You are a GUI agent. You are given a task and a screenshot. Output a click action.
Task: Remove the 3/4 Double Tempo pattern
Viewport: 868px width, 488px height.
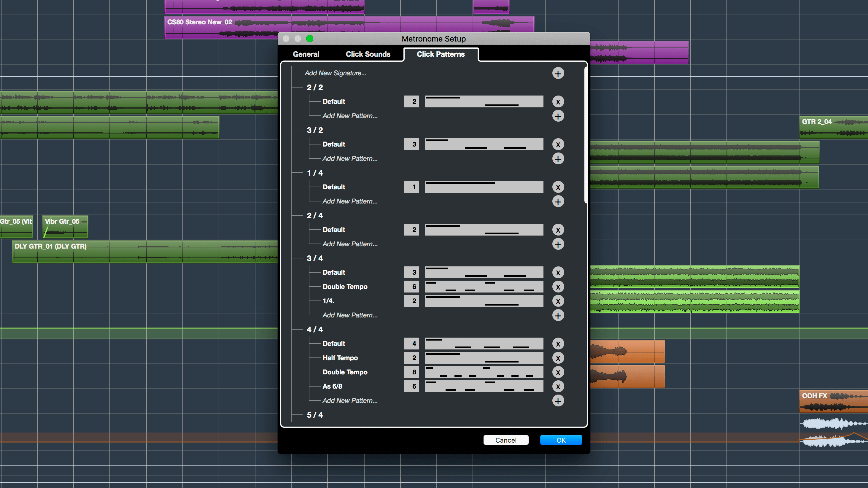(x=558, y=287)
